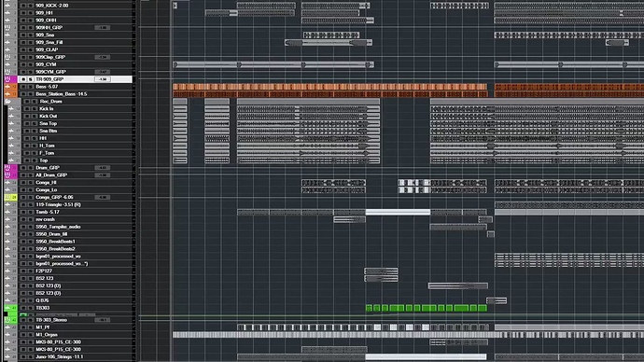
Task: Select the highlighted white Tamb clip
Action: pos(398,212)
